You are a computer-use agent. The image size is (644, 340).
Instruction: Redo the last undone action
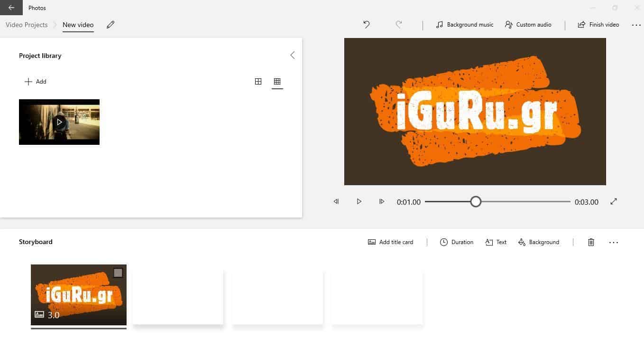coord(399,25)
